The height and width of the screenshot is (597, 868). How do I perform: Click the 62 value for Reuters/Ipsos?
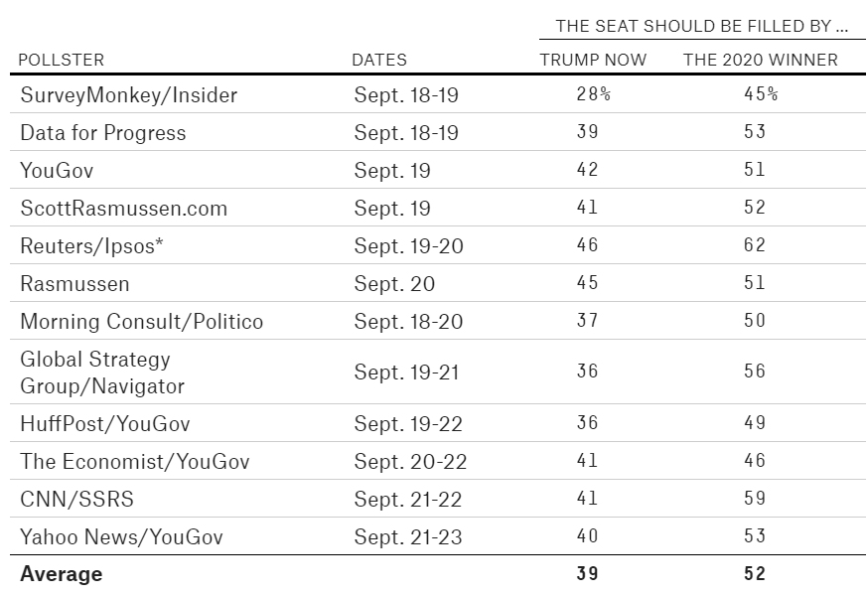[755, 245]
